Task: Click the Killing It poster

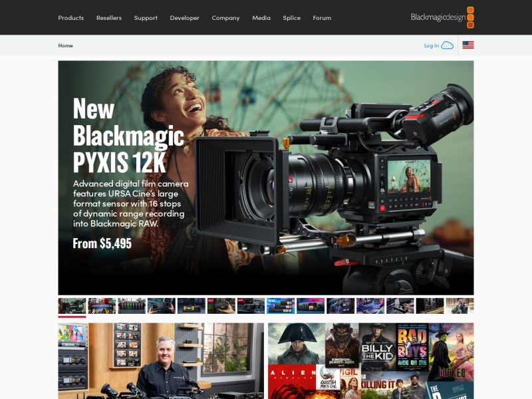Action: pyautogui.click(x=394, y=386)
